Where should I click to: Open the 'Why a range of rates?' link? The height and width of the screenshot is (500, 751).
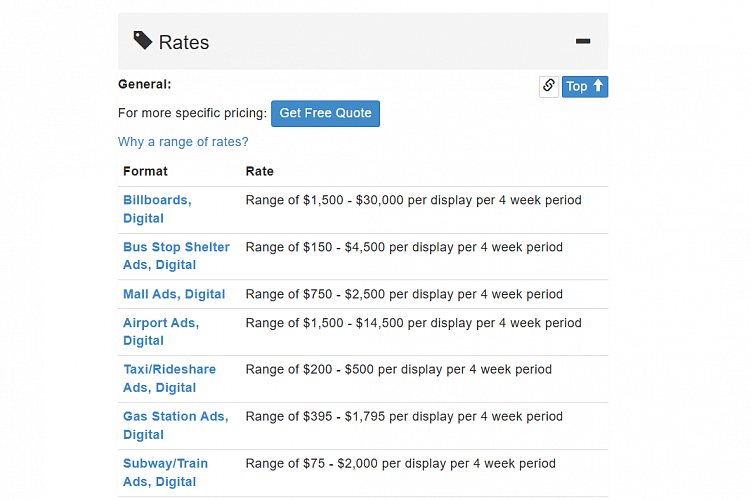click(183, 142)
